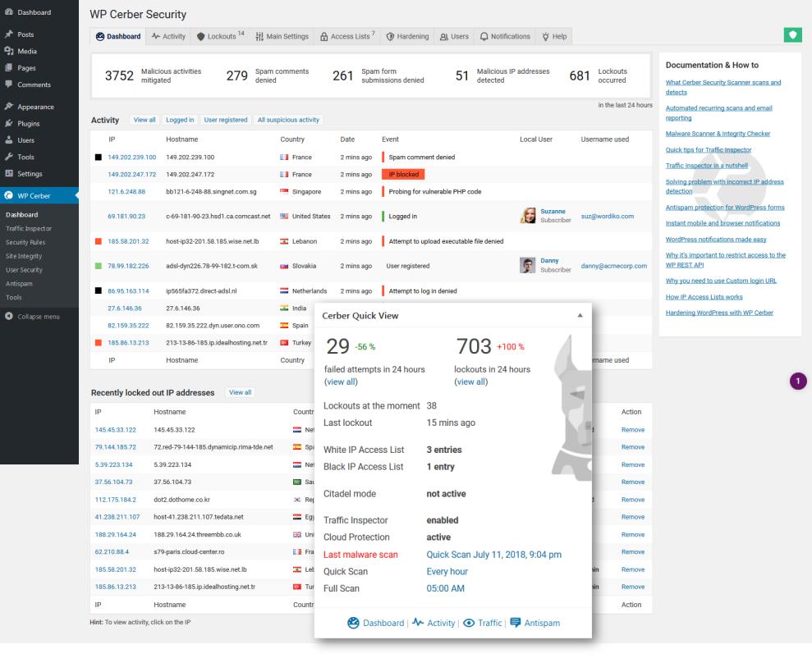Click locked out IP 62.210.88.4
Screen dimensions: 812x672
point(112,552)
